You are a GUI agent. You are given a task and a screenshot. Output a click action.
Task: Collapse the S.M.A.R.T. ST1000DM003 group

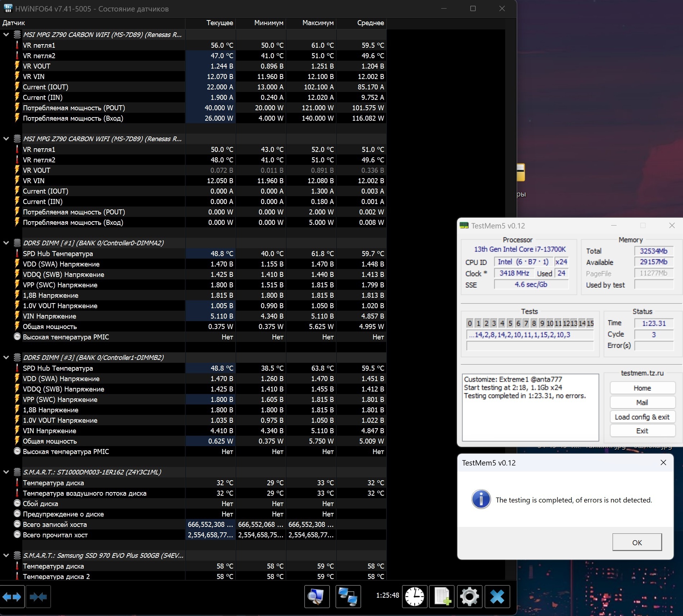(x=6, y=472)
